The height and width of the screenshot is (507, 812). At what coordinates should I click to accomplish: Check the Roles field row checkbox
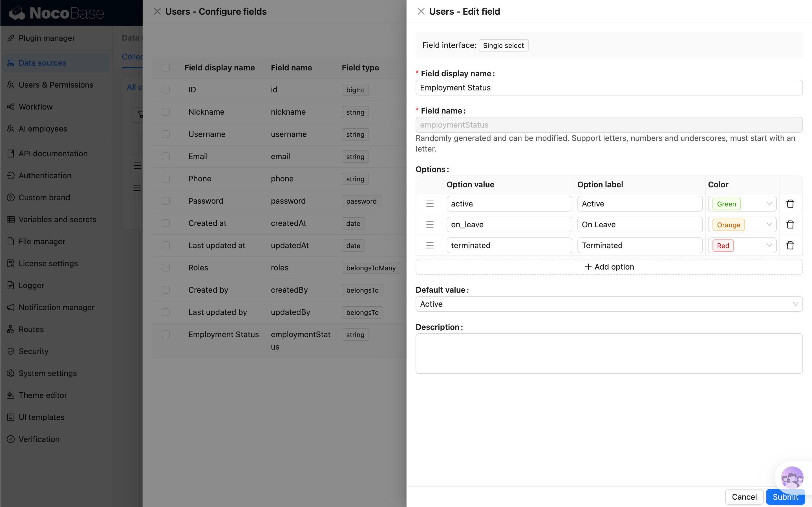point(166,268)
